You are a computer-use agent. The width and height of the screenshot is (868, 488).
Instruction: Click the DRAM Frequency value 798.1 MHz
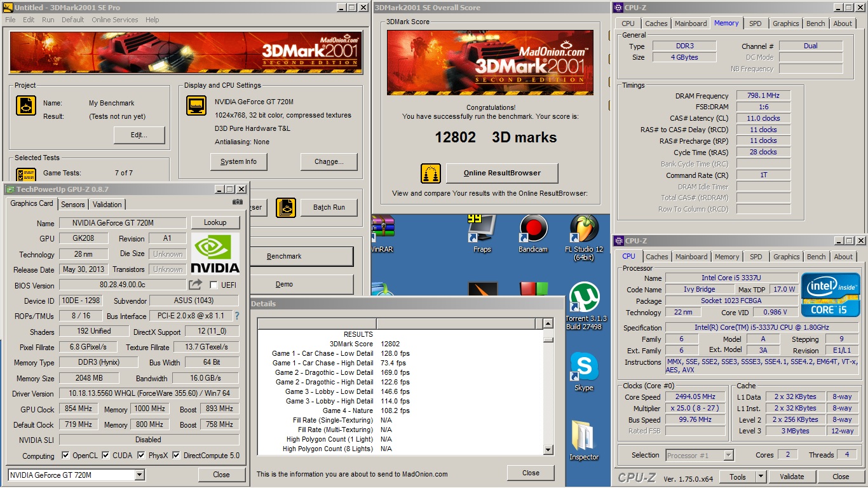pyautogui.click(x=763, y=96)
